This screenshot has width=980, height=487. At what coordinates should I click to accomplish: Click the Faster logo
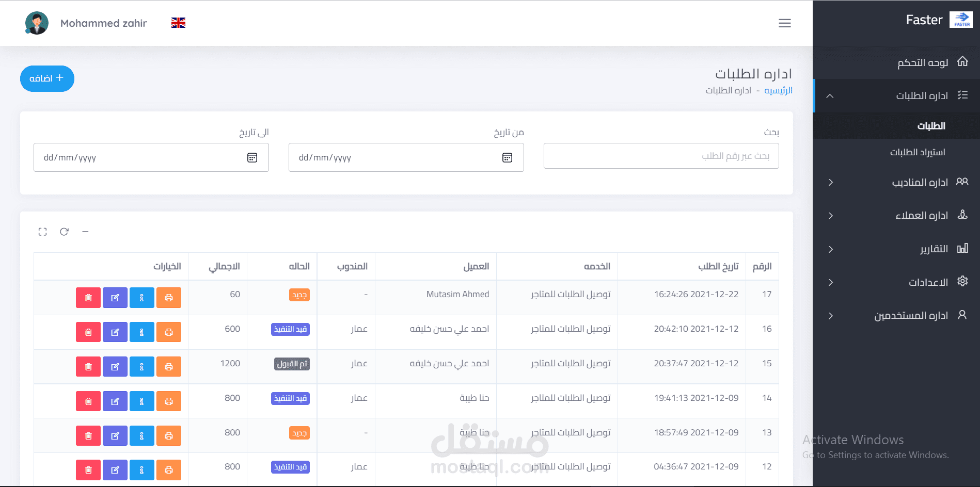tap(961, 20)
